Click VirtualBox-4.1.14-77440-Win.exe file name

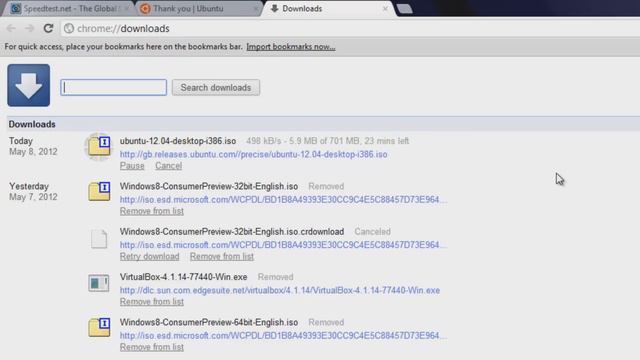[183, 277]
